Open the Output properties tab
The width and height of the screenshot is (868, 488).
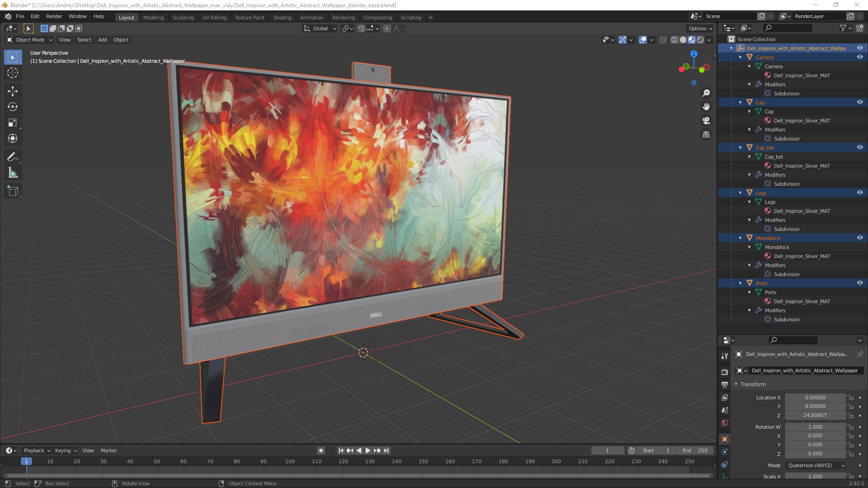725,385
